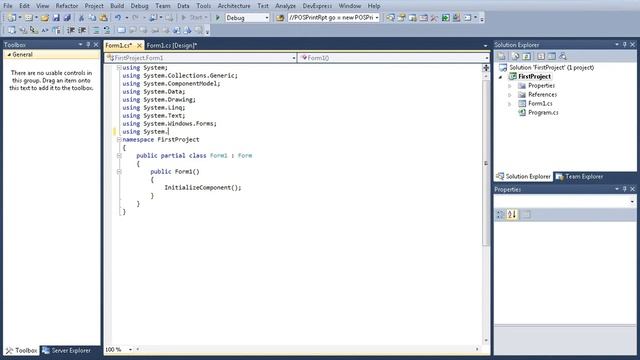This screenshot has width=640, height=360.
Task: Click the Increase Line Indent icon
Action: (x=82, y=30)
